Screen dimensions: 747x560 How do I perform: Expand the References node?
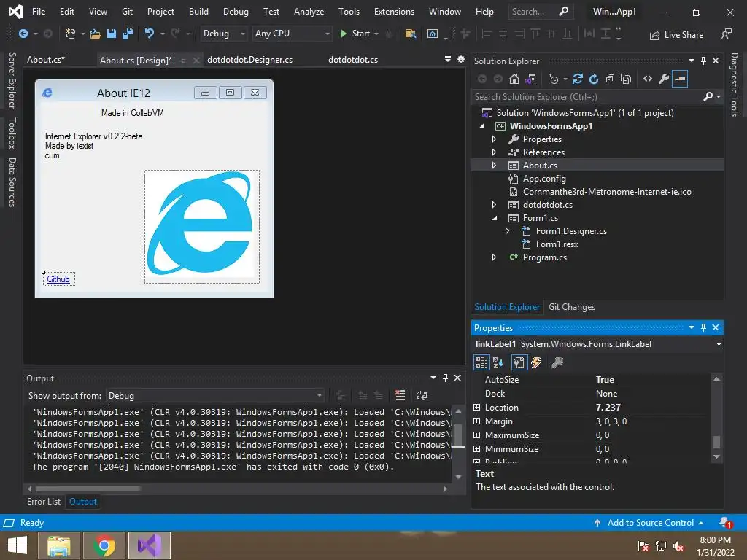(x=494, y=152)
